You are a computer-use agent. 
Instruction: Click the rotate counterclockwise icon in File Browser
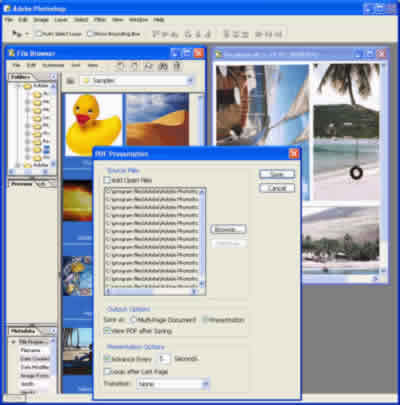[x=120, y=66]
